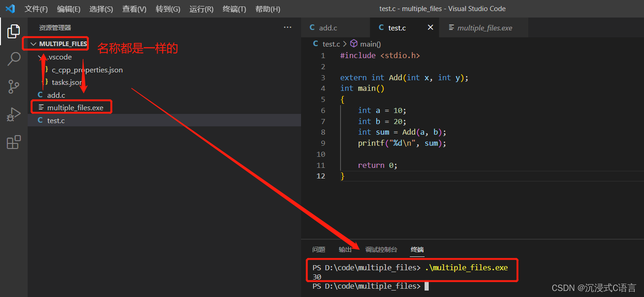Open the Search view icon
The height and width of the screenshot is (297, 644).
point(14,59)
